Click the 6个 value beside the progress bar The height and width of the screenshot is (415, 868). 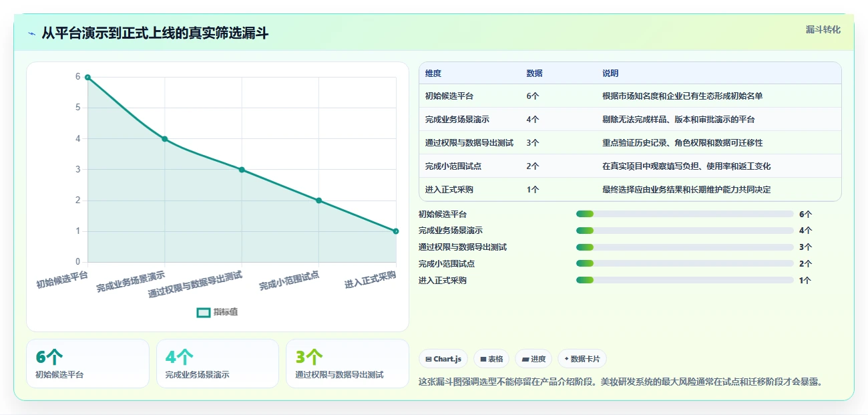point(805,215)
